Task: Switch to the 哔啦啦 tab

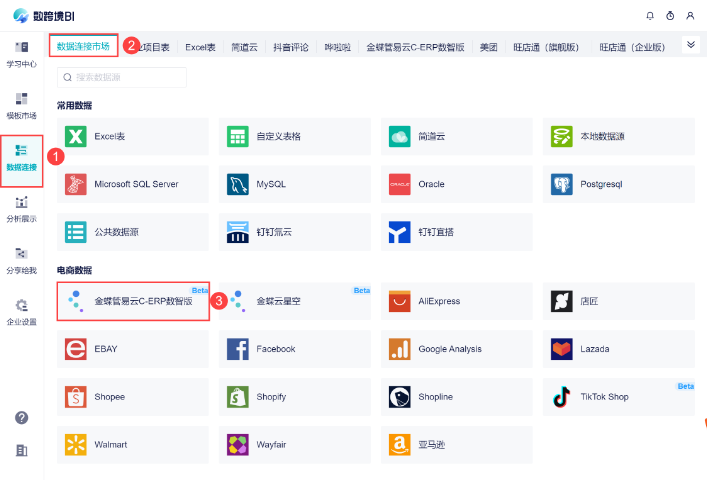Action: tap(338, 47)
